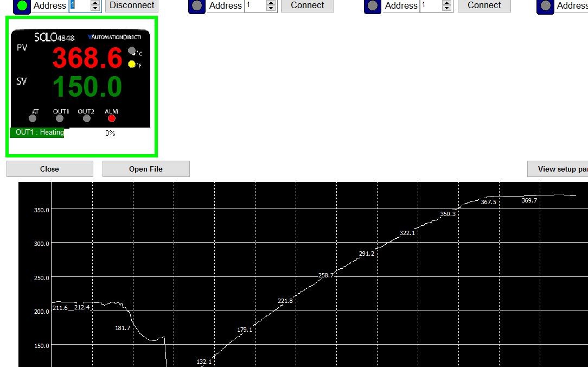This screenshot has width=588, height=367.
Task: Click the second Address stepper arrows
Action: pyautogui.click(x=271, y=5)
